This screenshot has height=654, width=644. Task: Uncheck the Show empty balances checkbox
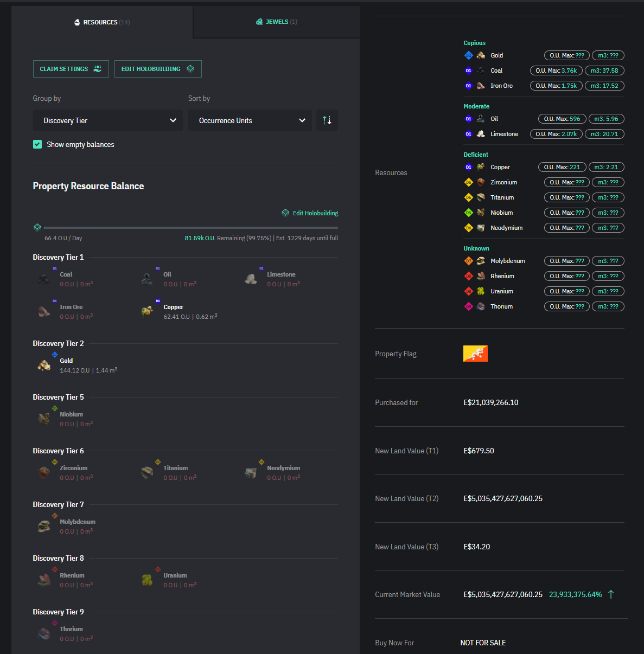click(37, 144)
